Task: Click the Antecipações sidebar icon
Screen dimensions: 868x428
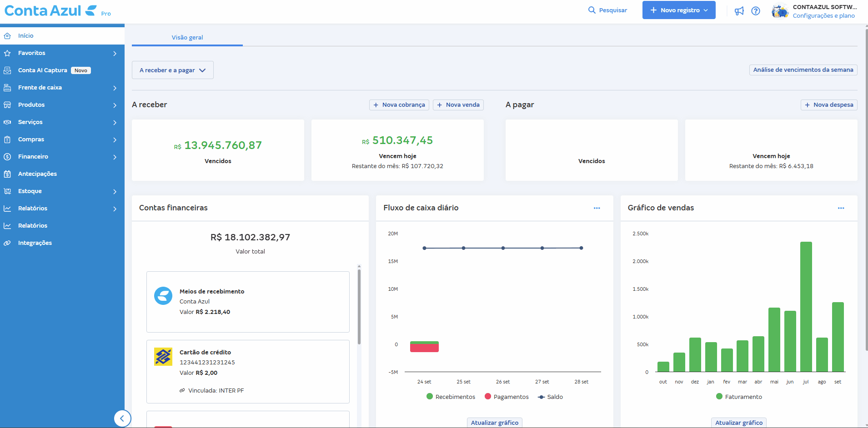Action: point(7,174)
